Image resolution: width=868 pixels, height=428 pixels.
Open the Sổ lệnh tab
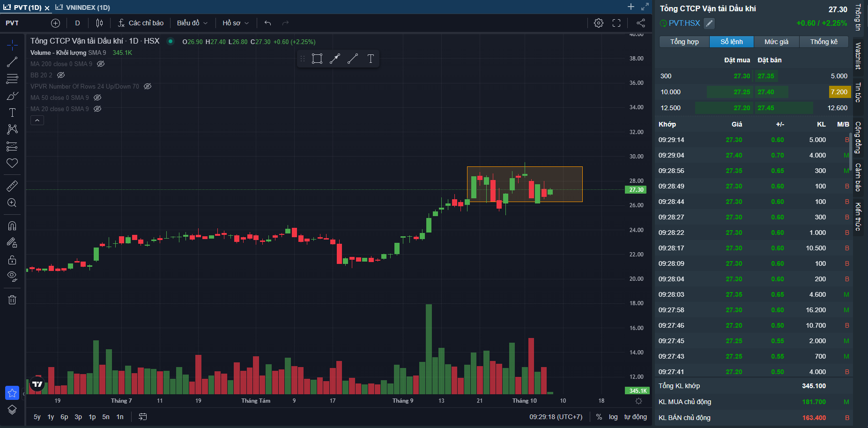[732, 42]
